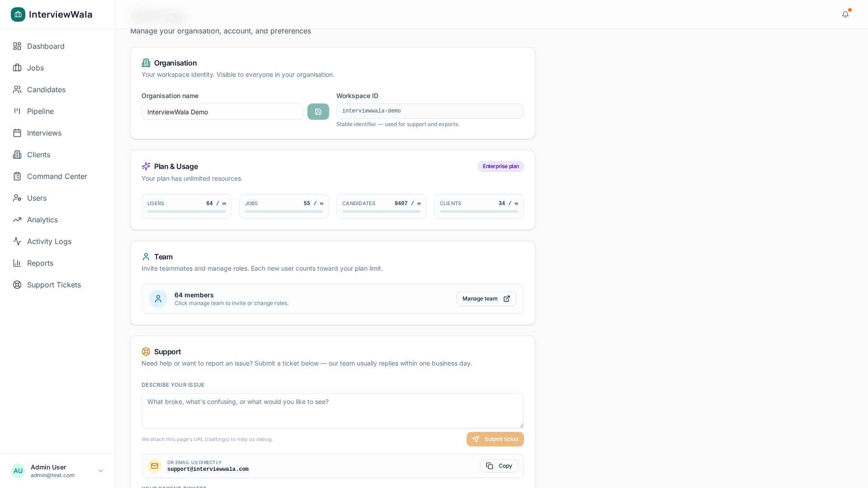Click the Workspace ID field
Image resolution: width=868 pixels, height=488 pixels.
[430, 111]
